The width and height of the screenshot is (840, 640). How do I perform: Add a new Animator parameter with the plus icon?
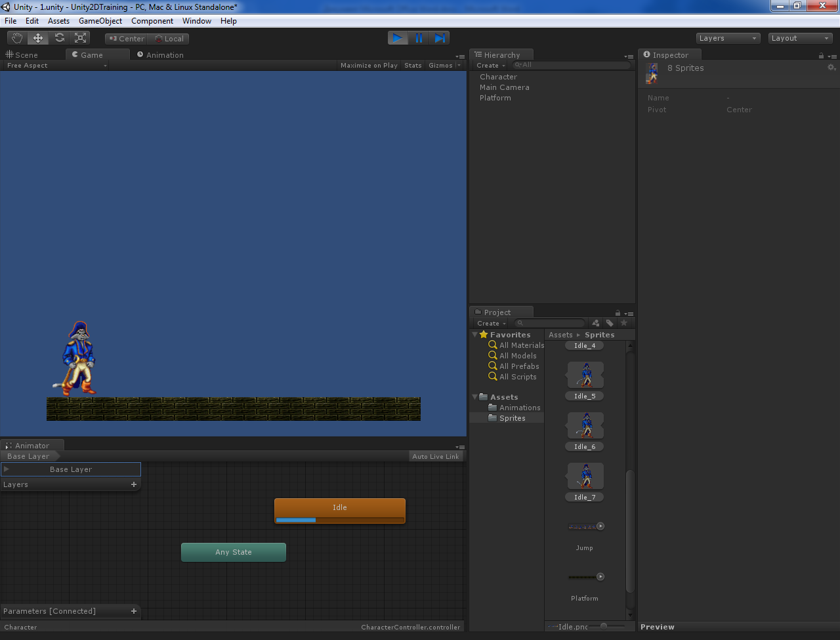134,611
